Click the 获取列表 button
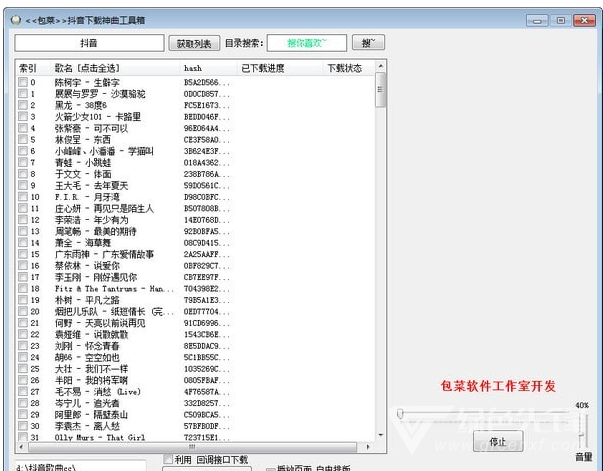 (194, 43)
